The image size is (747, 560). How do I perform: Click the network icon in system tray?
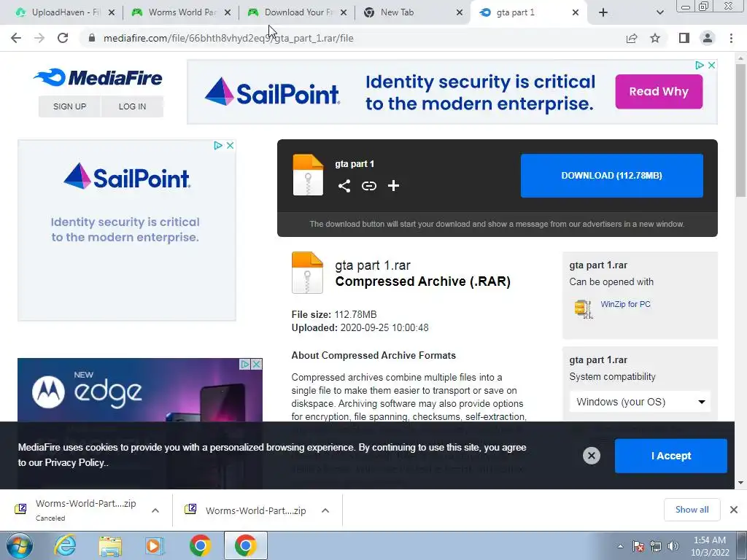[656, 546]
